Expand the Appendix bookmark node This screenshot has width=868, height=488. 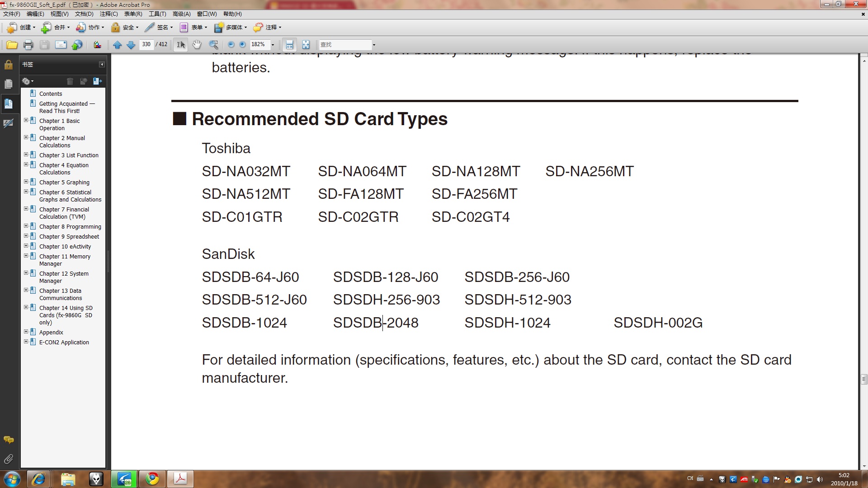26,332
